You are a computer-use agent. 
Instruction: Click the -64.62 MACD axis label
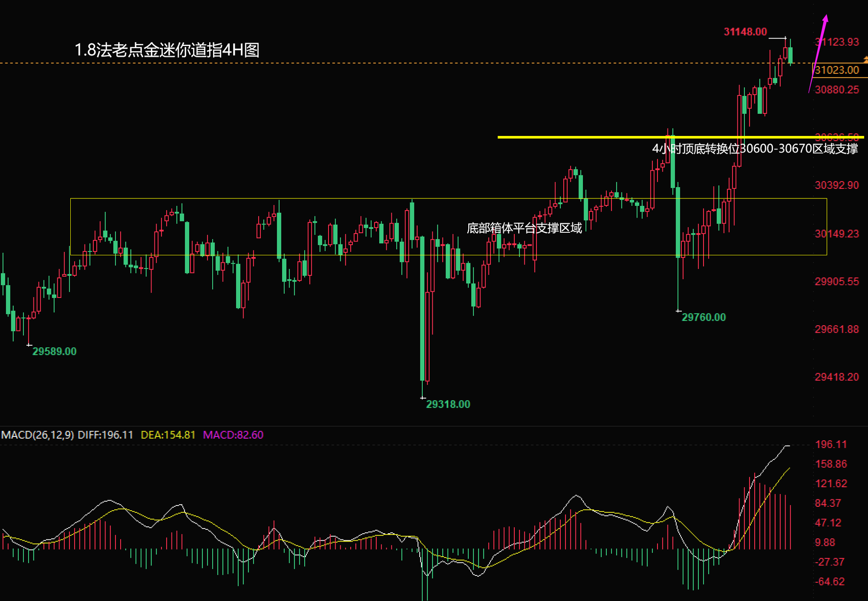(x=830, y=581)
